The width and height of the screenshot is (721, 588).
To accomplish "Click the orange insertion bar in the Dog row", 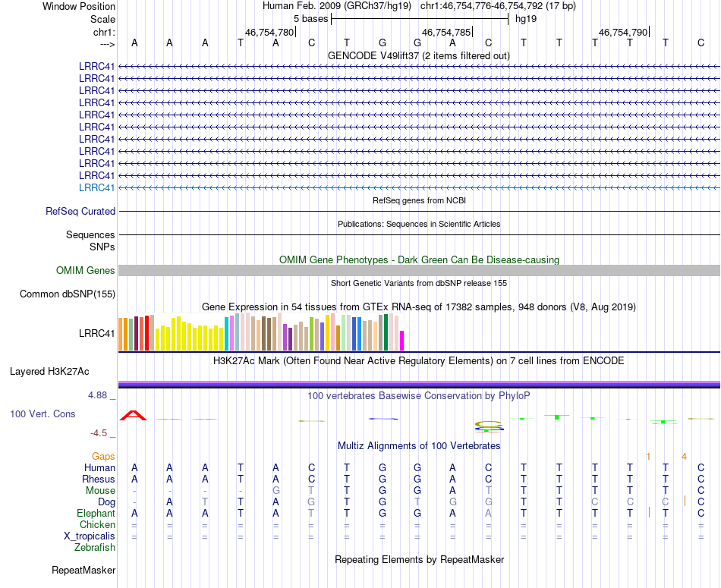I will pyautogui.click(x=685, y=501).
